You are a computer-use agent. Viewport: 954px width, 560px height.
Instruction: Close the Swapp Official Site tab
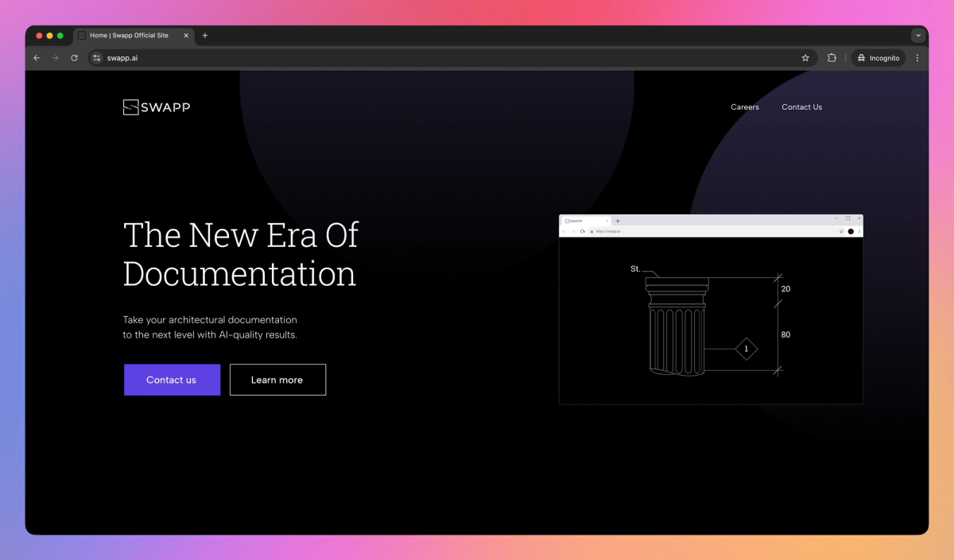coord(187,36)
